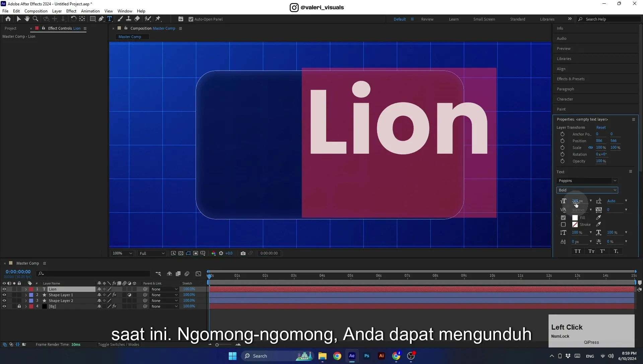Open the Layer menu
Viewport: 643px width, 364px height.
click(57, 11)
